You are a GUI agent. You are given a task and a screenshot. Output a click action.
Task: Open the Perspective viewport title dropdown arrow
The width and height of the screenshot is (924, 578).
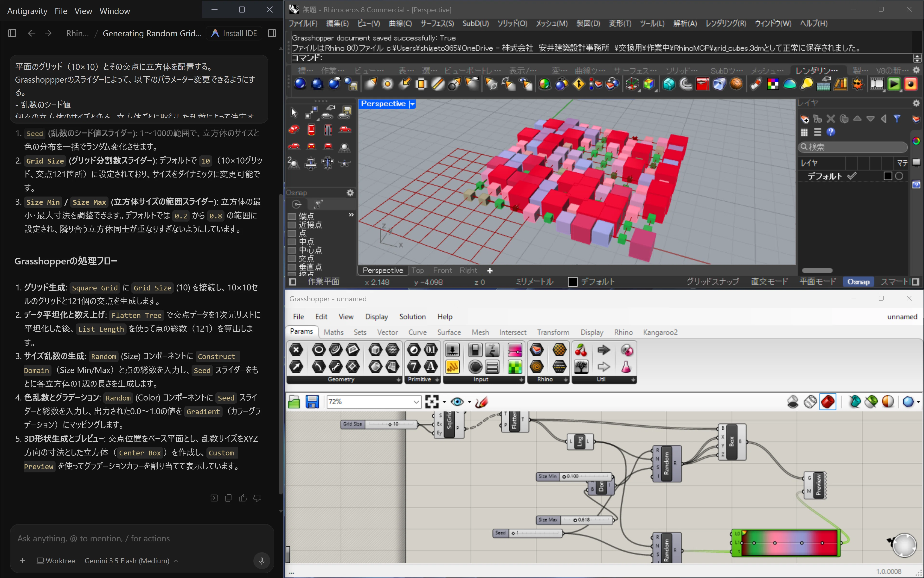pos(412,104)
